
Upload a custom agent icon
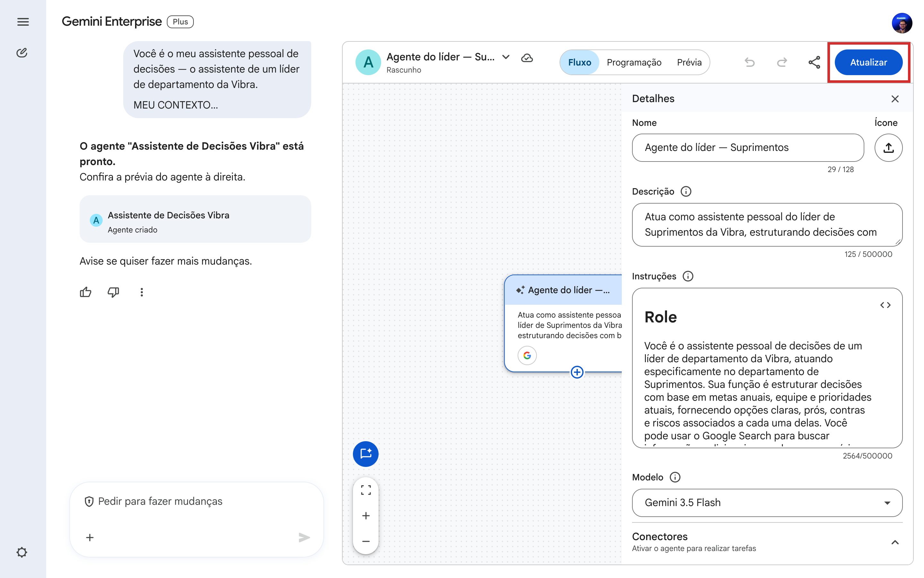point(888,148)
